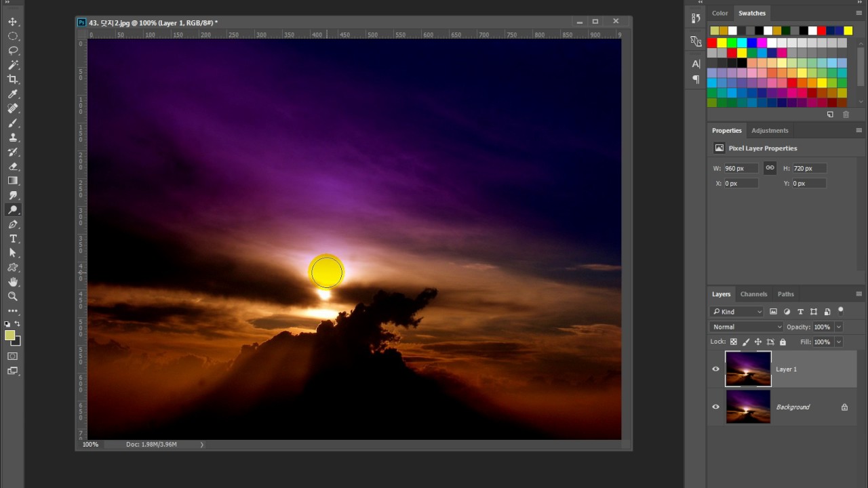Toggle link between width and height
Image resolution: width=868 pixels, height=488 pixels.
click(x=770, y=168)
